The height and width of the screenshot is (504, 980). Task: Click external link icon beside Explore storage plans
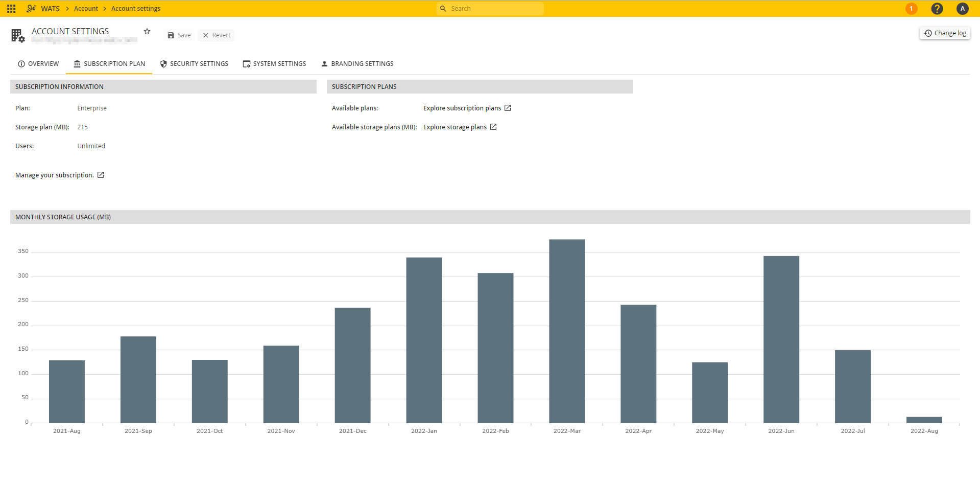click(x=493, y=127)
